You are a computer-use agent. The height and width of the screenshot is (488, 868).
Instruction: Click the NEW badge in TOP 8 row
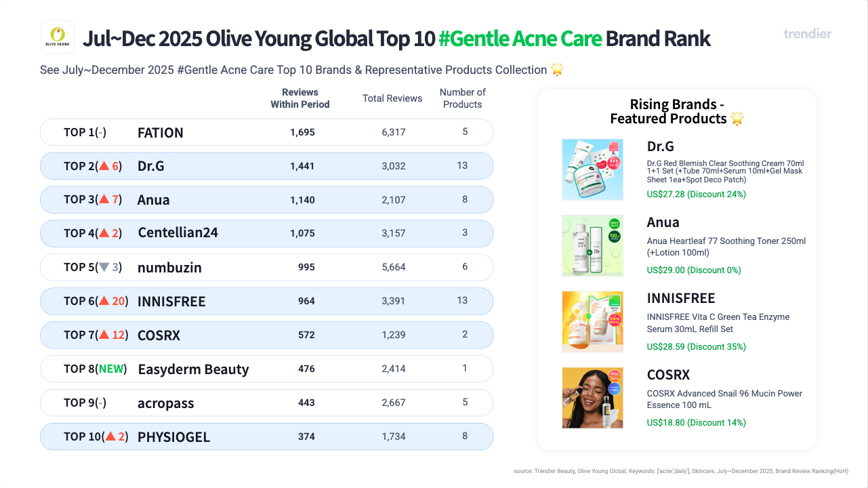[111, 369]
